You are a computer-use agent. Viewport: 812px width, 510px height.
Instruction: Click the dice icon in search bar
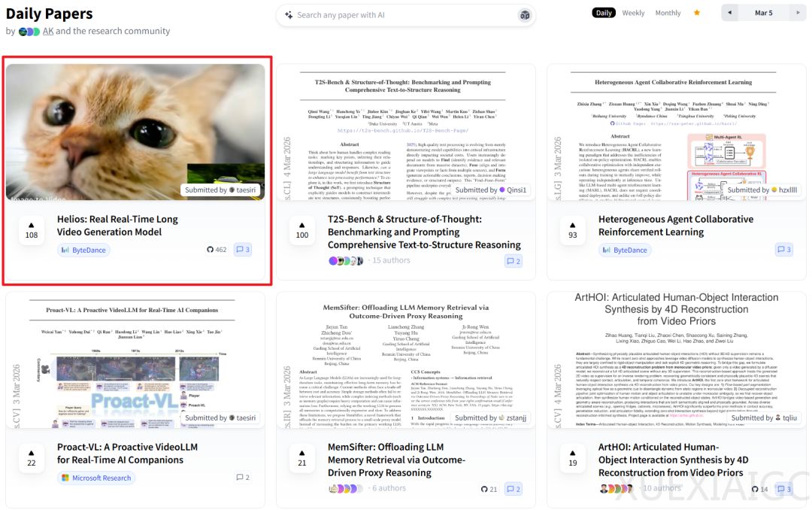tap(525, 15)
